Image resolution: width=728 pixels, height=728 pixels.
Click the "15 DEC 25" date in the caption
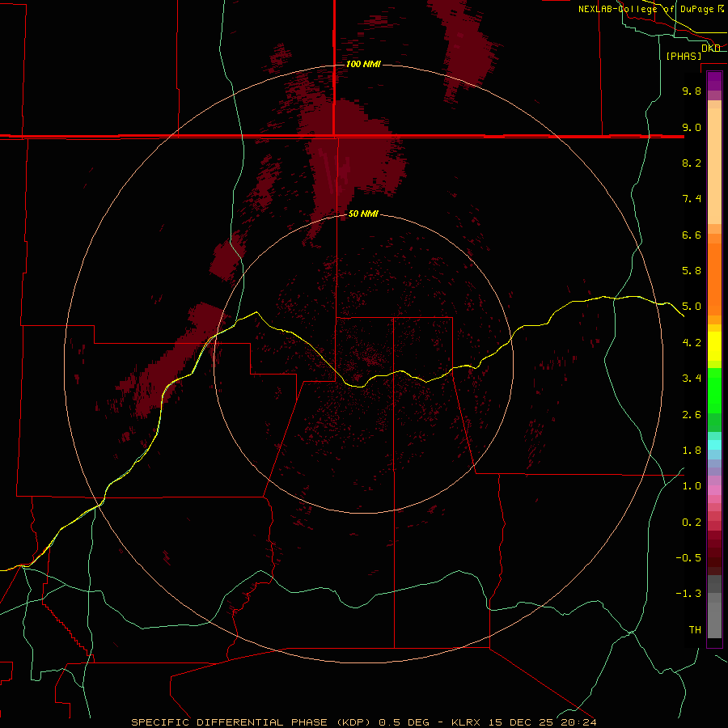pos(522,722)
